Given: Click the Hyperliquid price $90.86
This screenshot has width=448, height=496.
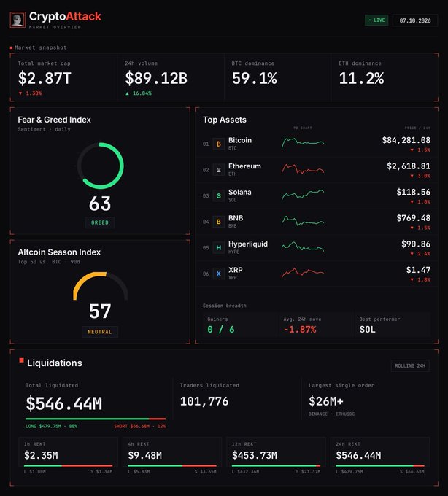Looking at the screenshot, I should [x=416, y=244].
